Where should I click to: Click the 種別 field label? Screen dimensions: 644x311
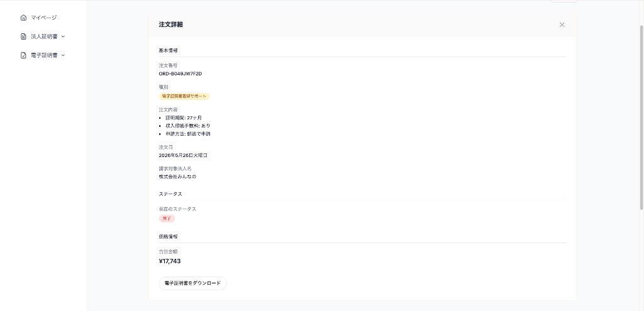(164, 87)
